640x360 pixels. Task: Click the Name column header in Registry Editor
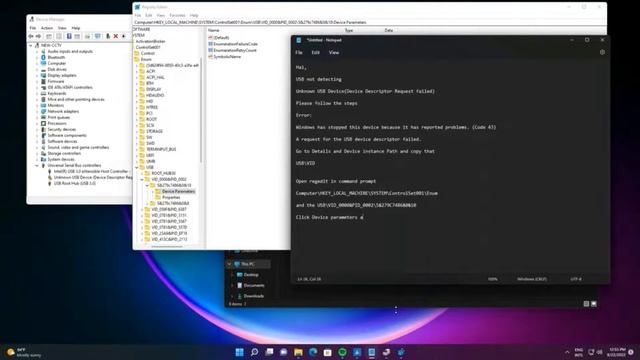click(213, 31)
